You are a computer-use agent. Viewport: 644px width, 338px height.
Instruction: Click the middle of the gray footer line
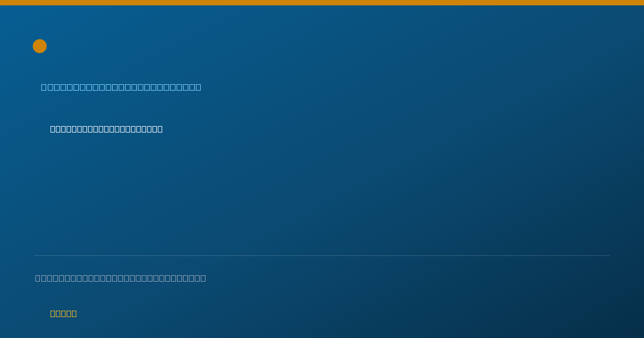[121, 278]
